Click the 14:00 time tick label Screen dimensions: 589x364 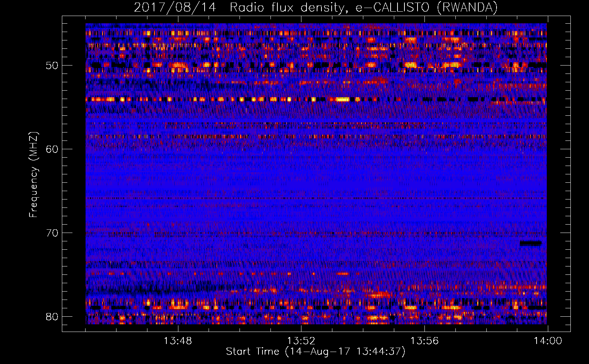coord(548,341)
